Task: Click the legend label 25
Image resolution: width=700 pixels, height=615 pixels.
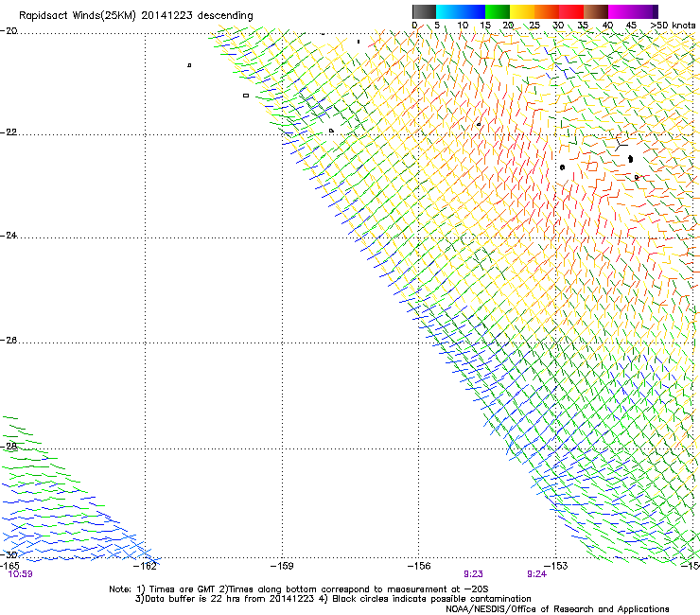Action: pyautogui.click(x=534, y=26)
